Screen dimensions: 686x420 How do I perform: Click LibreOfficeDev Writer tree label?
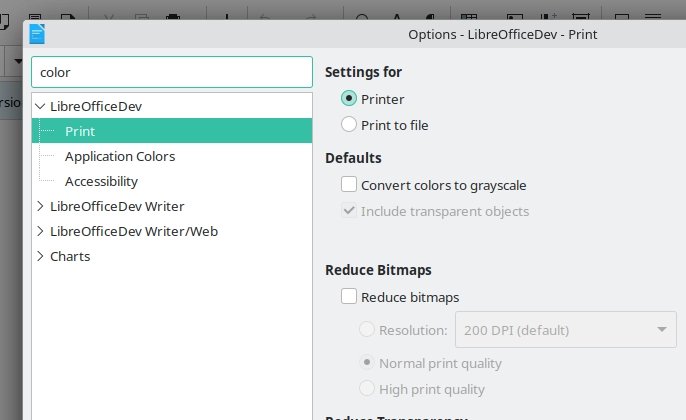point(117,206)
